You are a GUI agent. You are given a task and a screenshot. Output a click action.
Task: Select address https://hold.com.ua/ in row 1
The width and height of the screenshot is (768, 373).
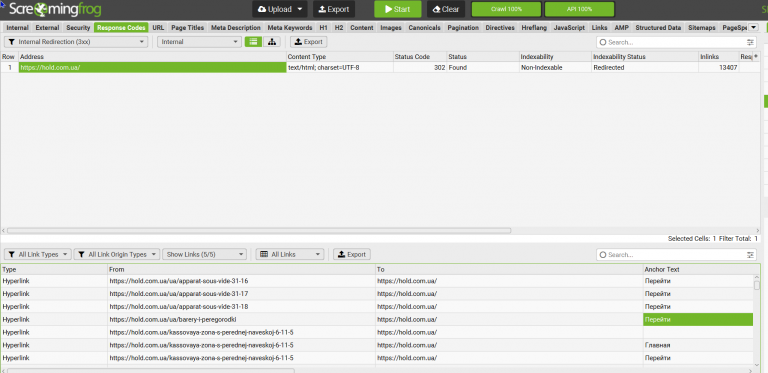click(x=152, y=68)
